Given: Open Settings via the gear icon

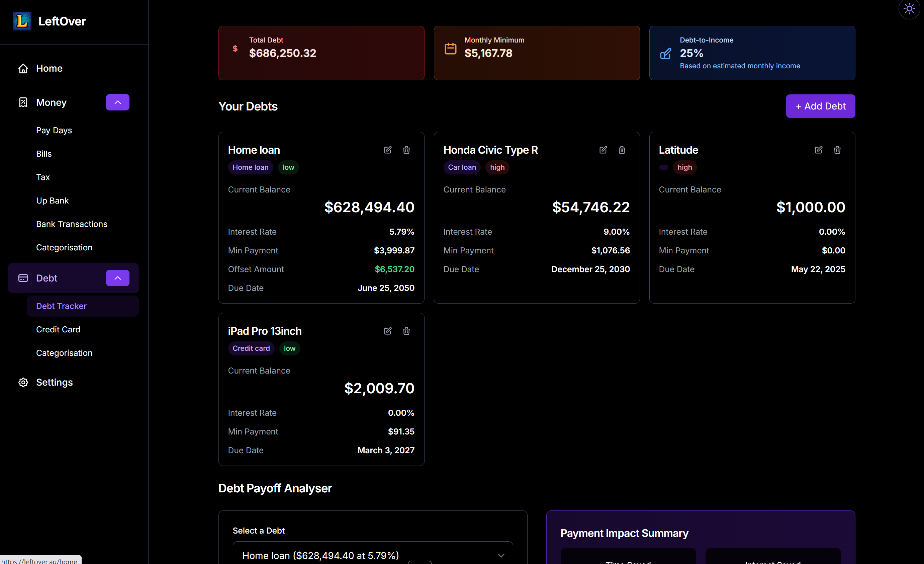Looking at the screenshot, I should (x=23, y=382).
